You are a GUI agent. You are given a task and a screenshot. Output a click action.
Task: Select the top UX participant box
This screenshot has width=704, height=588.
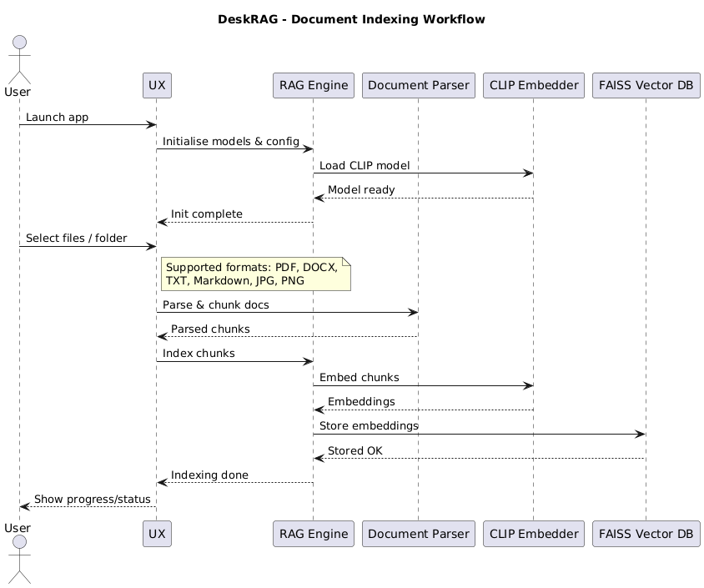coord(157,85)
